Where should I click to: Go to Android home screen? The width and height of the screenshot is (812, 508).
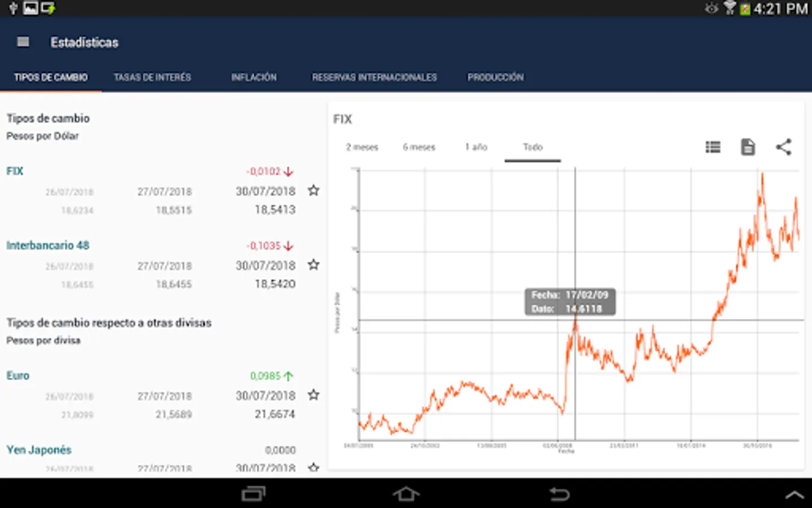click(406, 494)
